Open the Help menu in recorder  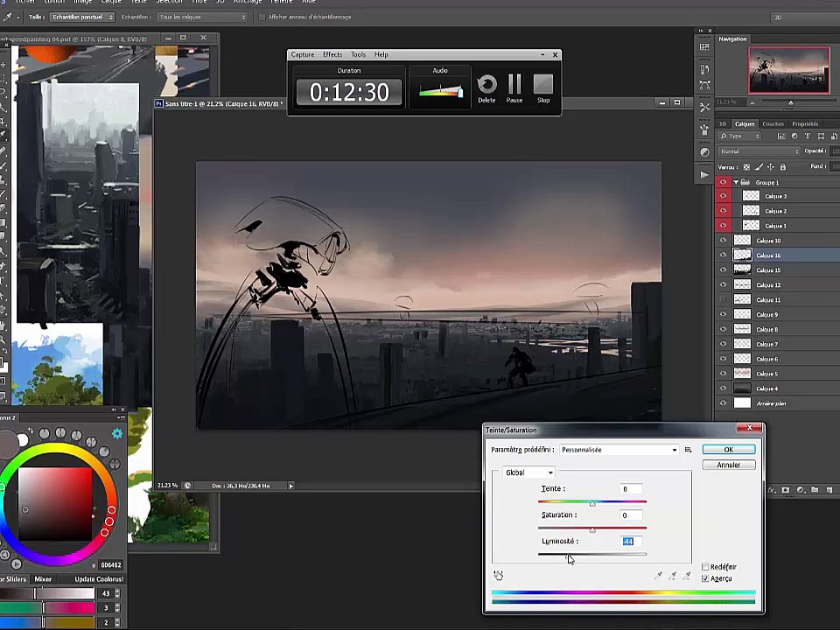(x=381, y=54)
